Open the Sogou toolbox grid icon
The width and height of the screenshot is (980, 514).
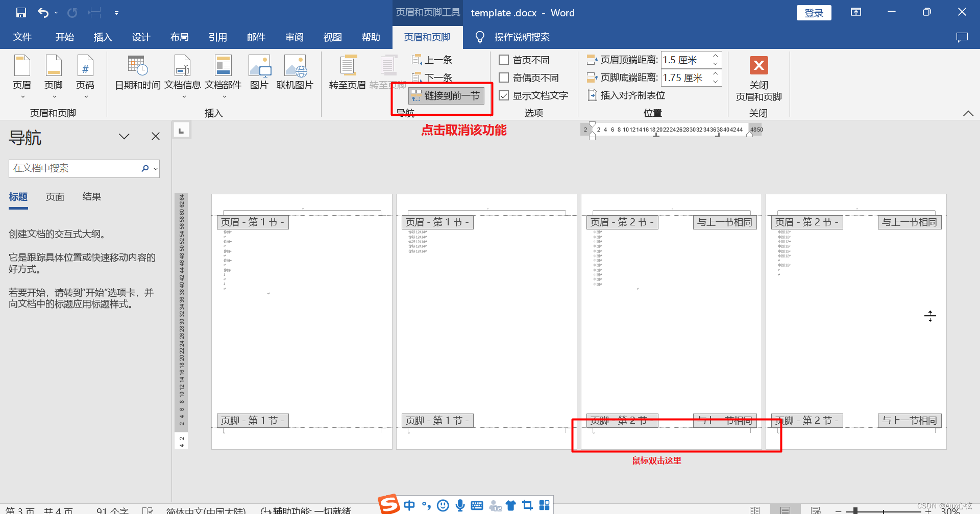(545, 505)
